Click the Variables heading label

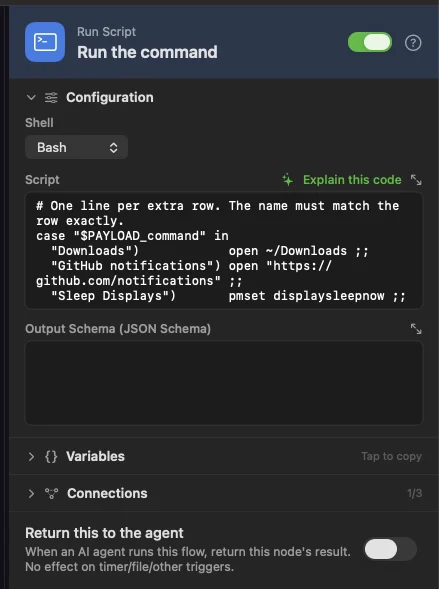pyautogui.click(x=95, y=456)
